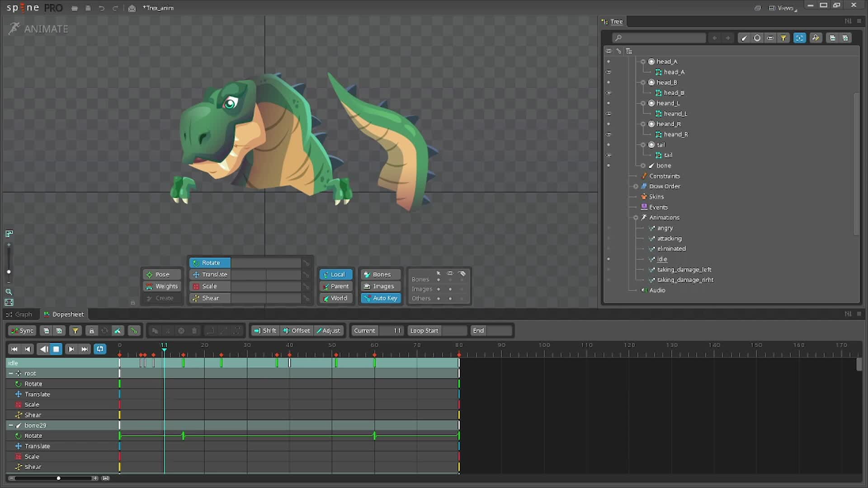Switch to World coordinate mode
The width and height of the screenshot is (868, 488).
coord(335,298)
